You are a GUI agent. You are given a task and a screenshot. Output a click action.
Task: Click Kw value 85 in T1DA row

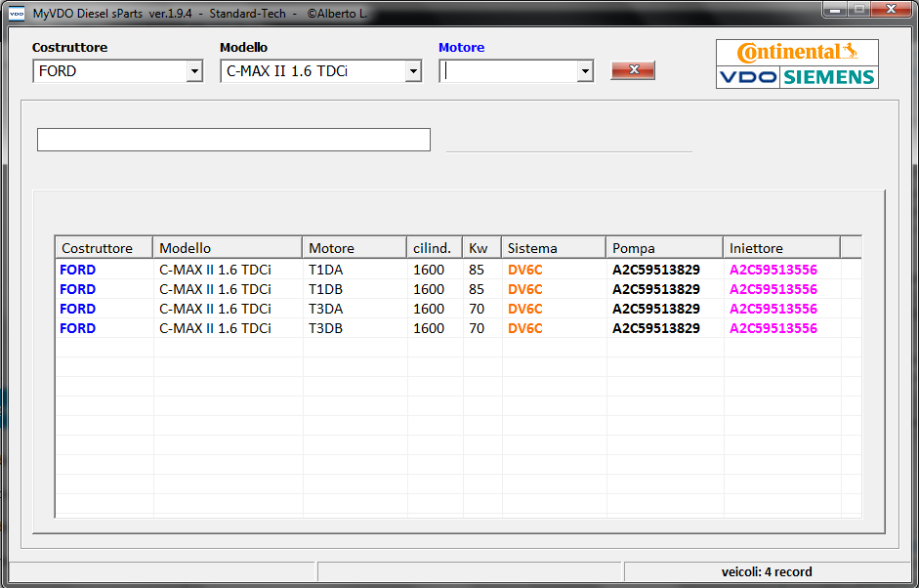[477, 270]
